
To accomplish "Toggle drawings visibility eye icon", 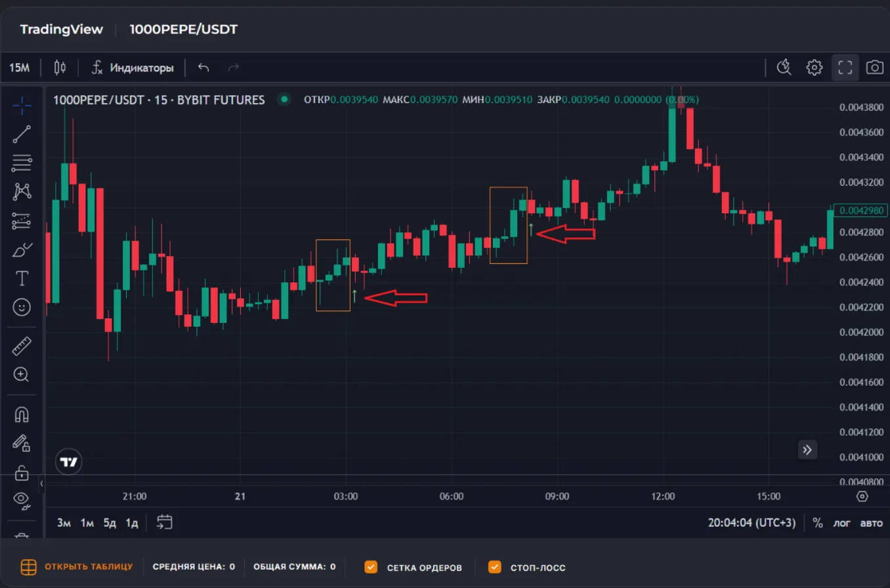I will [22, 500].
